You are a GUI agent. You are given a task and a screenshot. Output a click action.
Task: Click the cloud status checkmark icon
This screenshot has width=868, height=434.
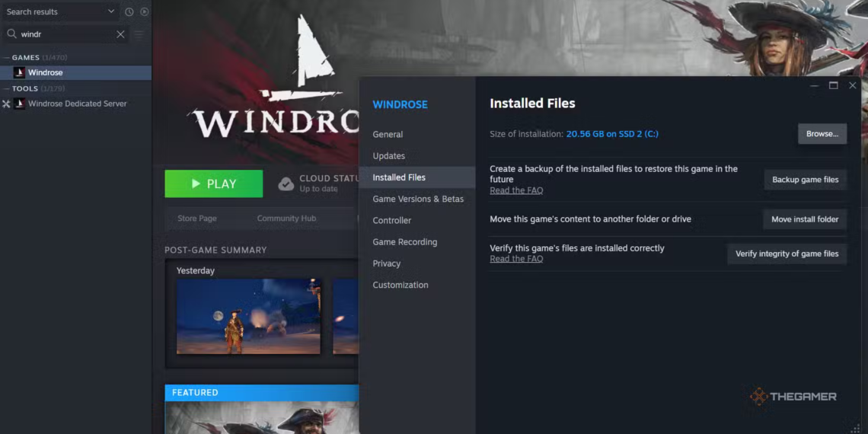[286, 183]
